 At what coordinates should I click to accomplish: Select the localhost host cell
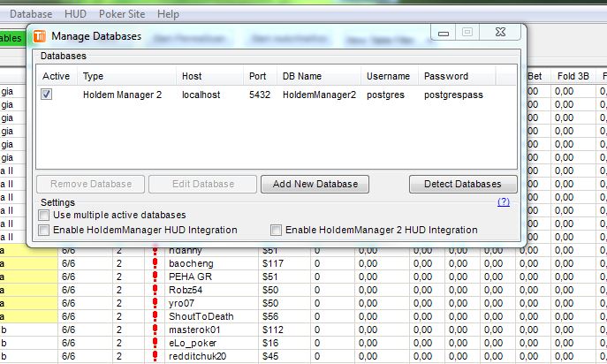[201, 95]
